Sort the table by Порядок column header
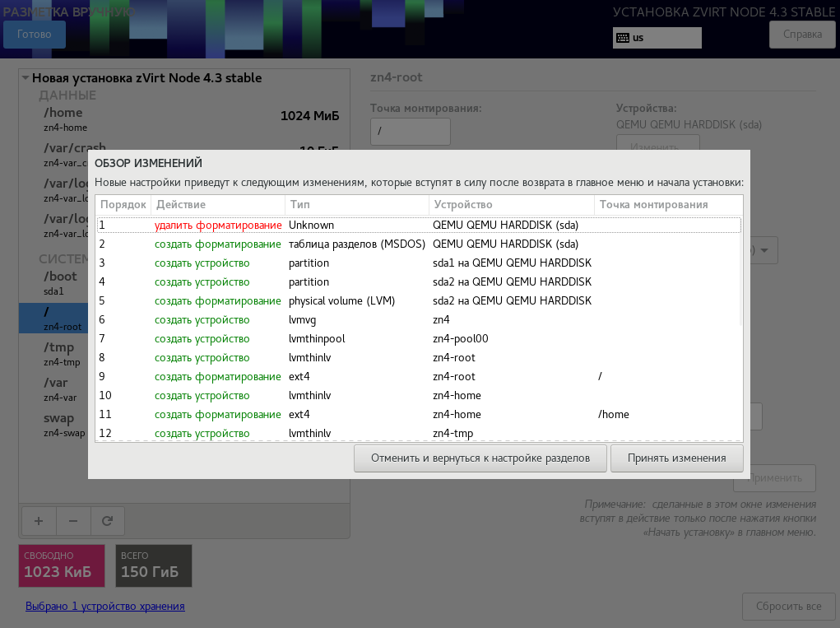840x628 pixels. [123, 205]
